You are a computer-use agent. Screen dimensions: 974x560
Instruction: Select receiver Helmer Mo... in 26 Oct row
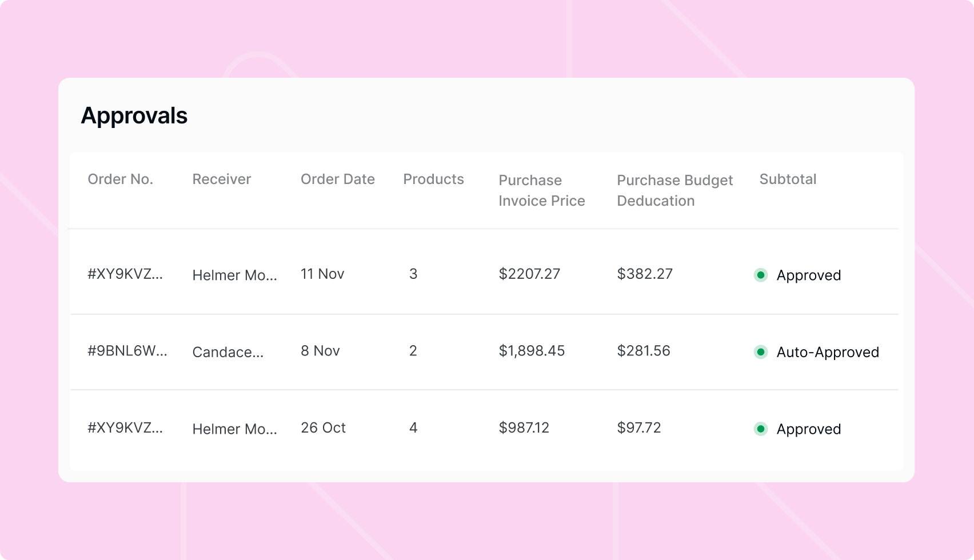point(235,429)
